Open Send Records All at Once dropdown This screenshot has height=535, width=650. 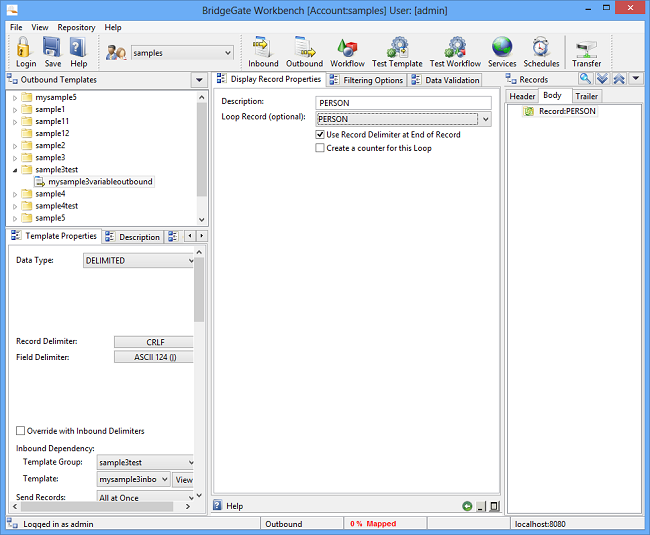191,497
